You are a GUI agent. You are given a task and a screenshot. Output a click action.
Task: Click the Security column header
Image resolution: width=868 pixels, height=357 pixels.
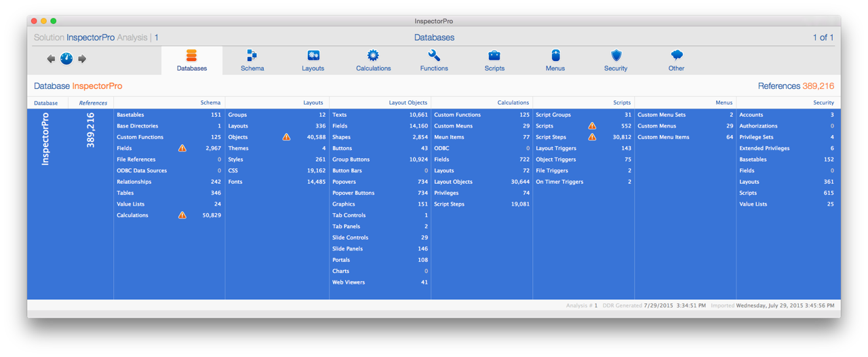tap(824, 102)
